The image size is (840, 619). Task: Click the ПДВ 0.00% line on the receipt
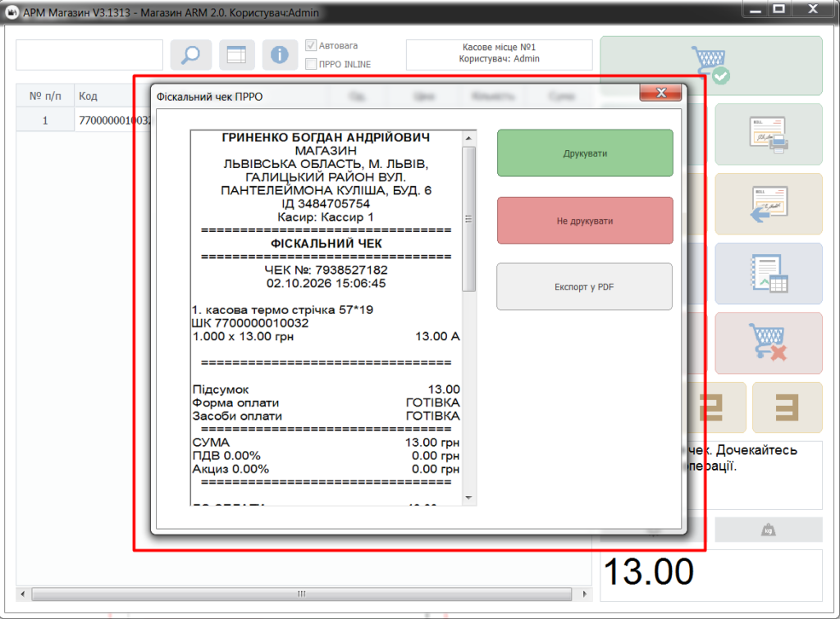coord(326,456)
